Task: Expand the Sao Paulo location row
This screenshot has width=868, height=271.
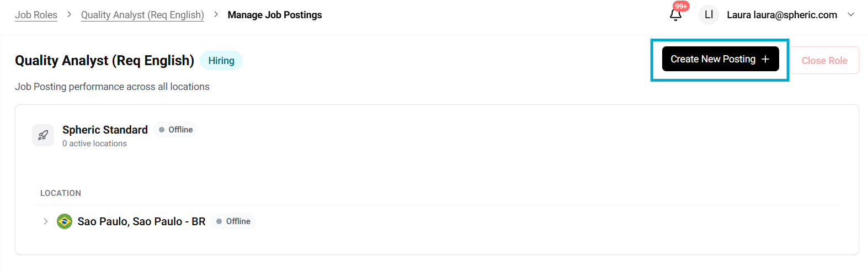Action: click(x=45, y=221)
